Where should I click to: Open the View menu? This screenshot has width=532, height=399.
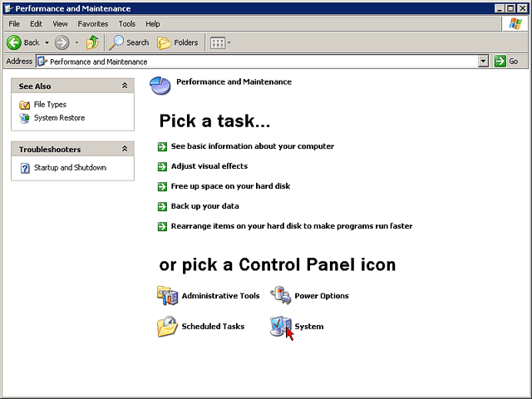[x=60, y=24]
